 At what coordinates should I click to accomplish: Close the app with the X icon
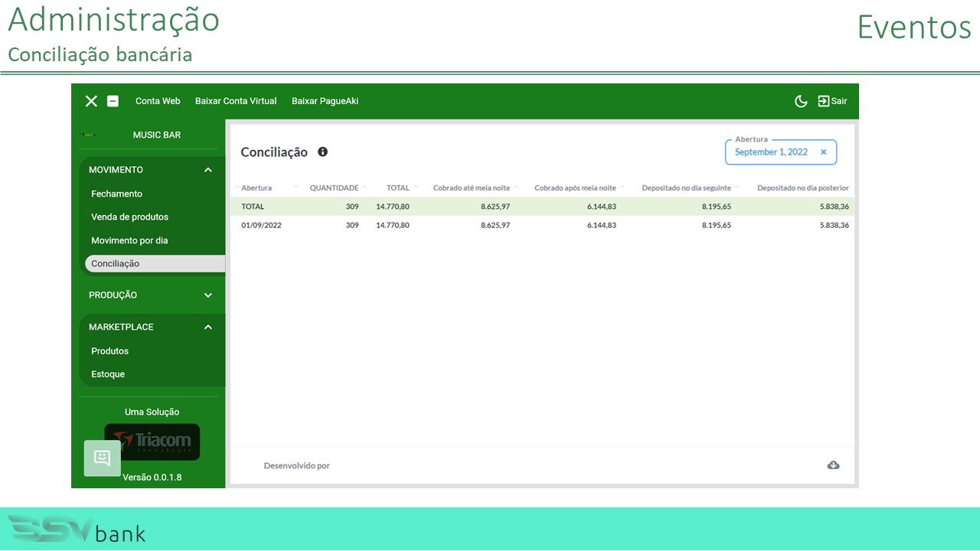[x=91, y=101]
